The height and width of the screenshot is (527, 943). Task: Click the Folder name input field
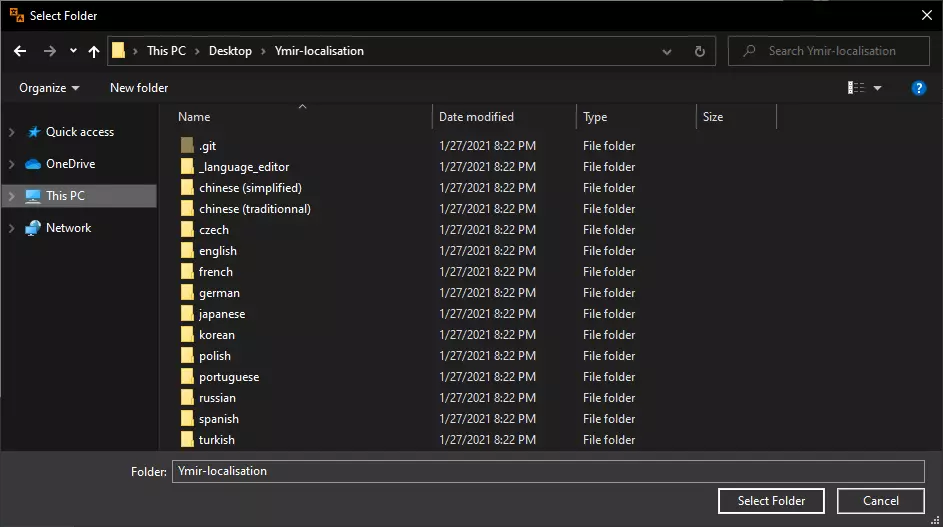pyautogui.click(x=547, y=471)
